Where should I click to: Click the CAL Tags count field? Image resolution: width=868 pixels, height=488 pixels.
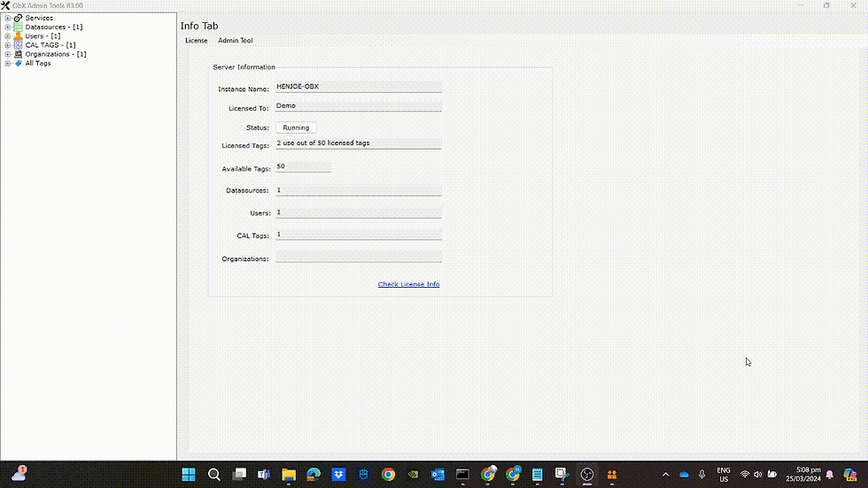click(359, 236)
